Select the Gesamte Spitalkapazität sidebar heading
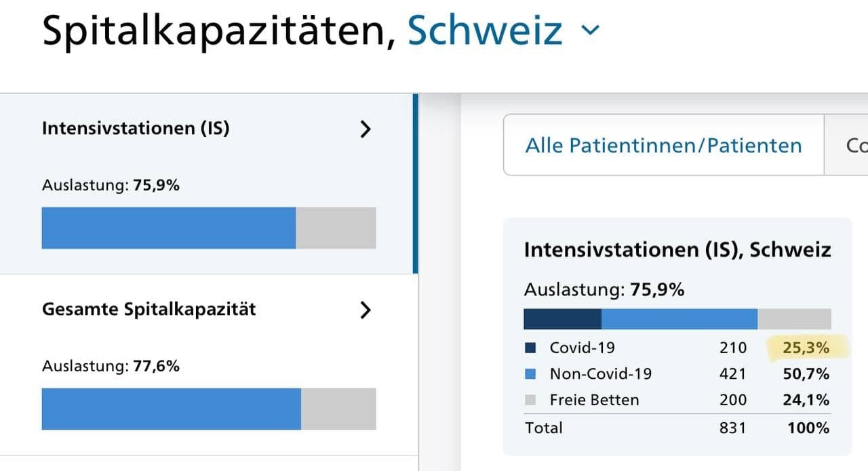The image size is (868, 471). pyautogui.click(x=149, y=310)
